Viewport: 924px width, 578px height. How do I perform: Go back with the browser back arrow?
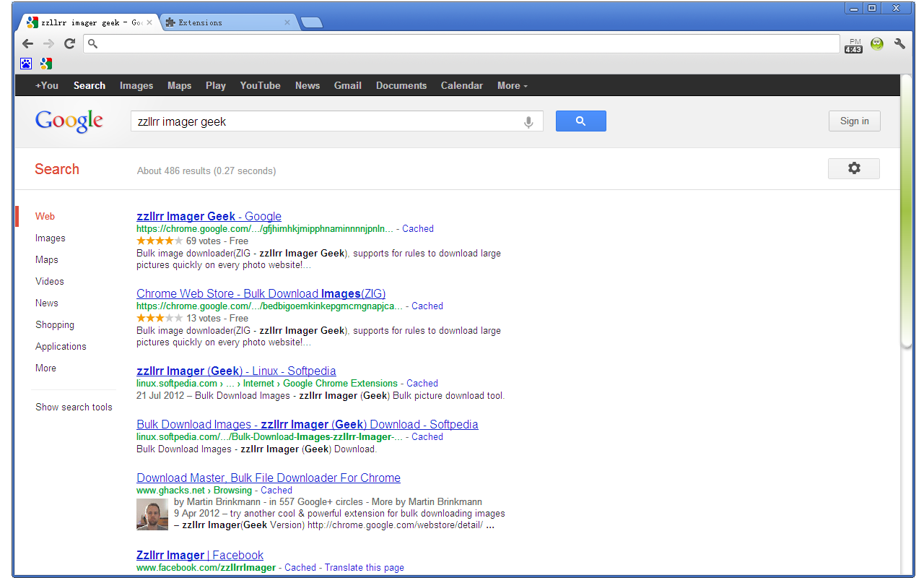(x=27, y=43)
